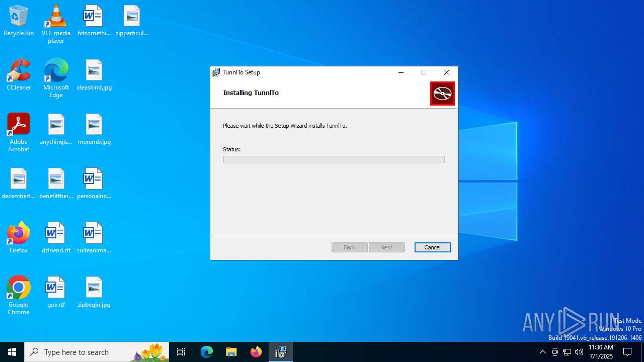The height and width of the screenshot is (362, 644).
Task: Select the Firefox desktop shortcut
Action: (19, 238)
